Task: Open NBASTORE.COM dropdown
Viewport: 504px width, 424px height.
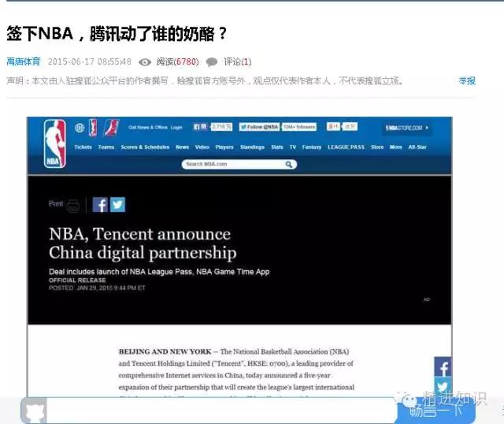Action: pyautogui.click(x=406, y=128)
